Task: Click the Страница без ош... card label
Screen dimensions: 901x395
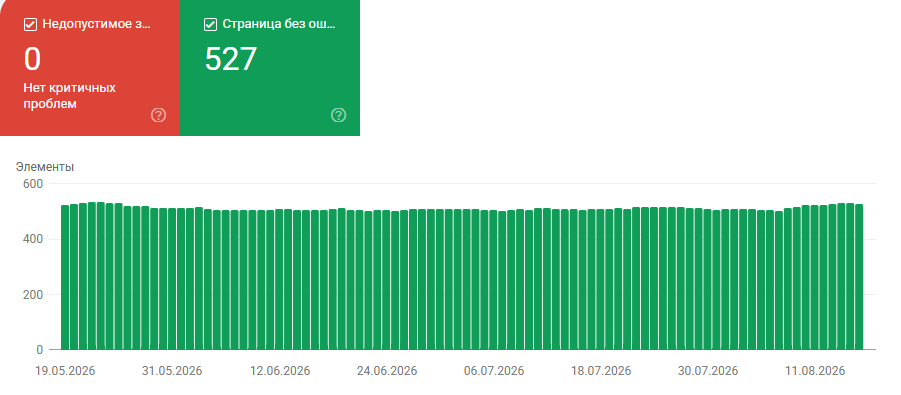Action: 279,25
